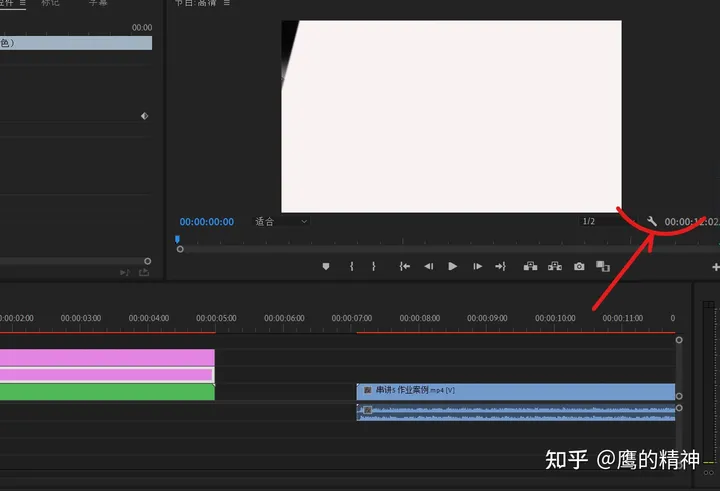
Task: Click the Extract button
Action: click(555, 266)
